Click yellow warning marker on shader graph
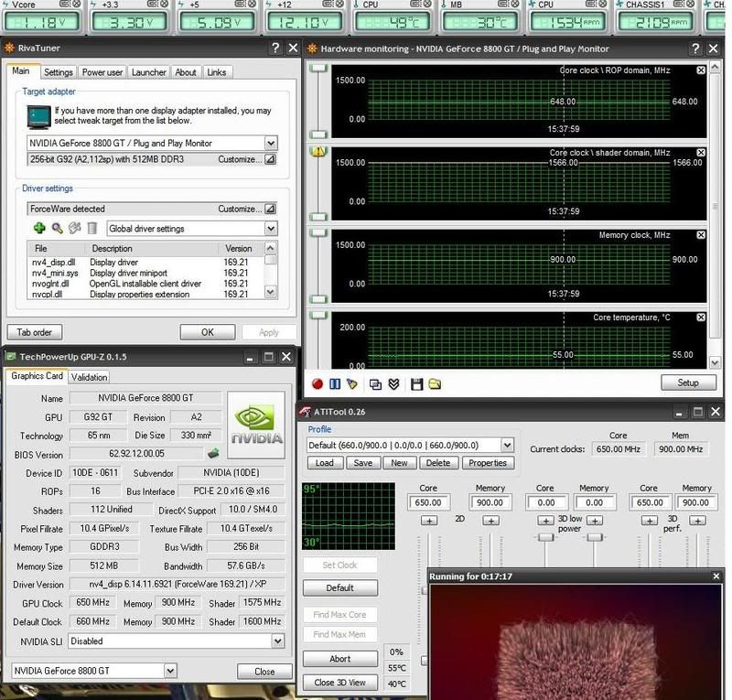The image size is (732, 700). pyautogui.click(x=319, y=152)
